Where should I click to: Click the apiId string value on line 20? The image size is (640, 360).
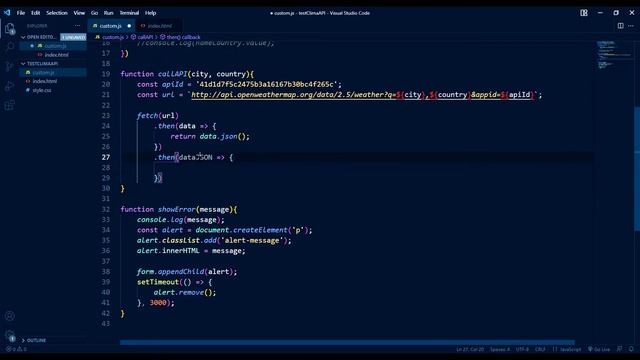267,84
